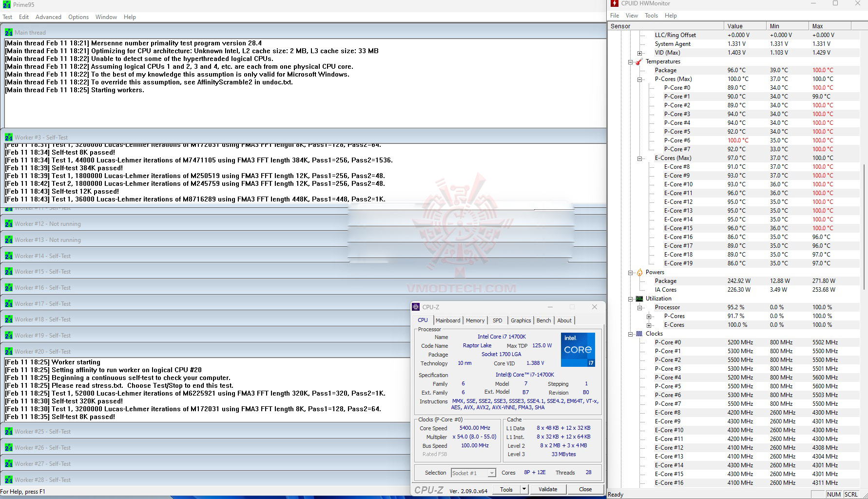Click the Worker #3 Self-Test window icon
The width and height of the screenshot is (868, 499).
point(9,137)
